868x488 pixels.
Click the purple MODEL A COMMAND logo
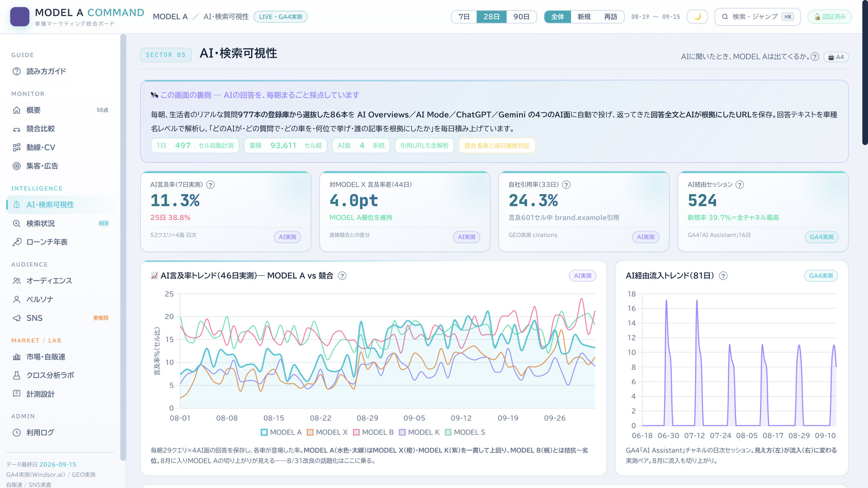click(x=20, y=16)
